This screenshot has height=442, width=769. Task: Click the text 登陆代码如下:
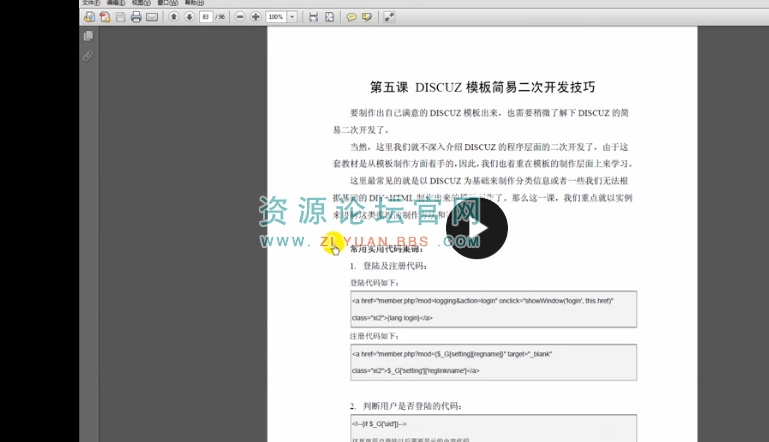point(375,283)
